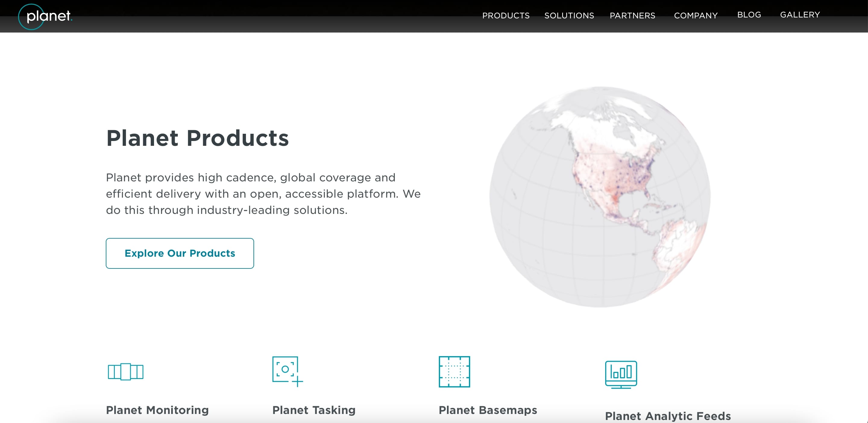Open the Planet Analytic Feeds link
The width and height of the screenshot is (868, 423).
pyautogui.click(x=668, y=416)
